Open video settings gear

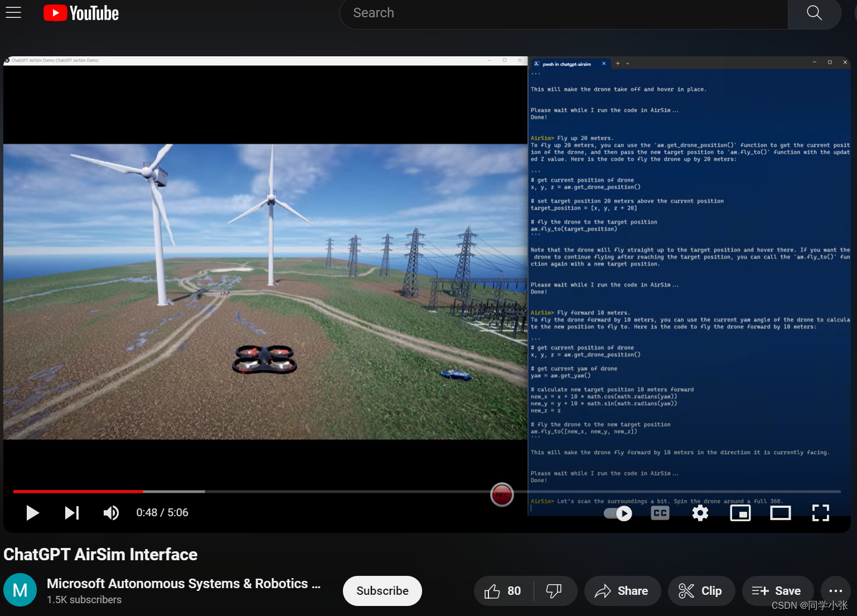[x=700, y=513]
